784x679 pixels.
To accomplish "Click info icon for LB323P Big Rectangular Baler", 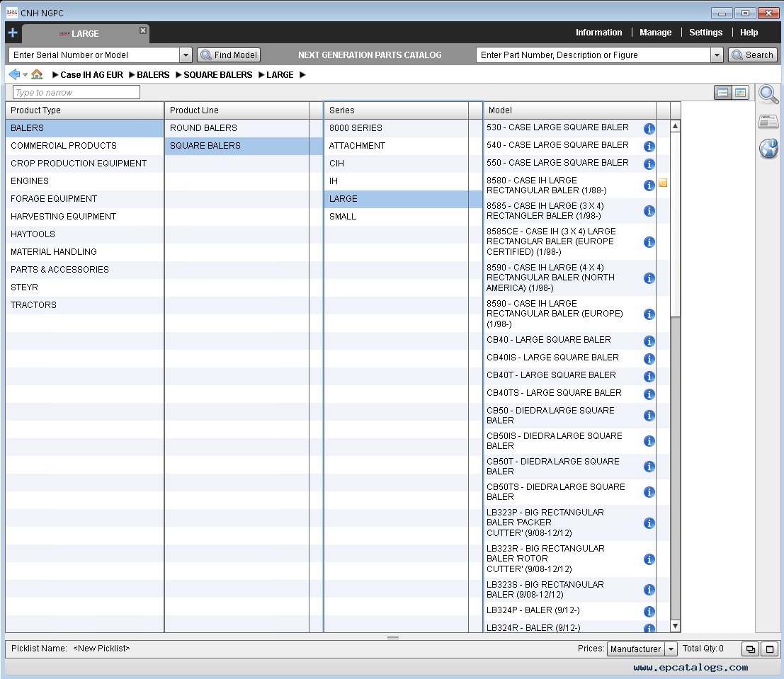I will (649, 523).
